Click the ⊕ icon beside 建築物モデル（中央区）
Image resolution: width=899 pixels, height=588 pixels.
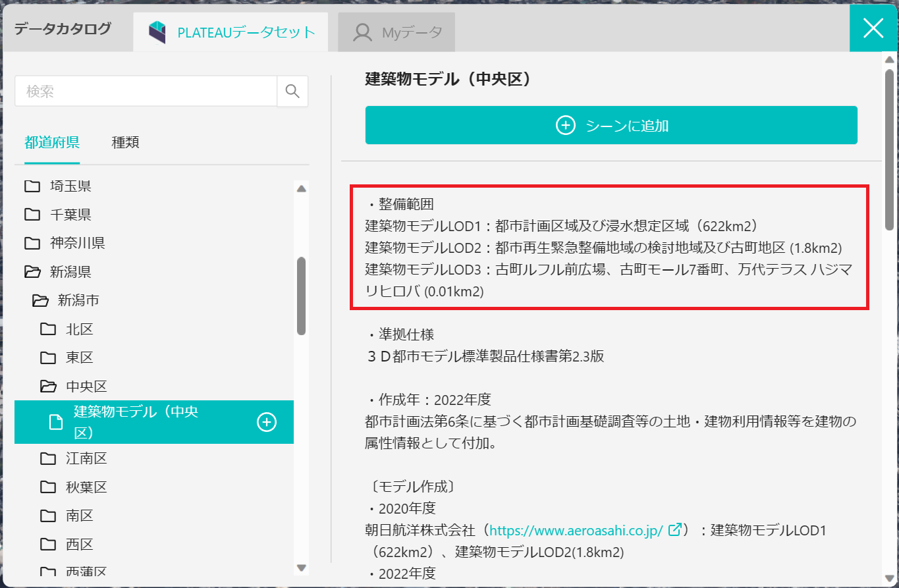(x=266, y=421)
